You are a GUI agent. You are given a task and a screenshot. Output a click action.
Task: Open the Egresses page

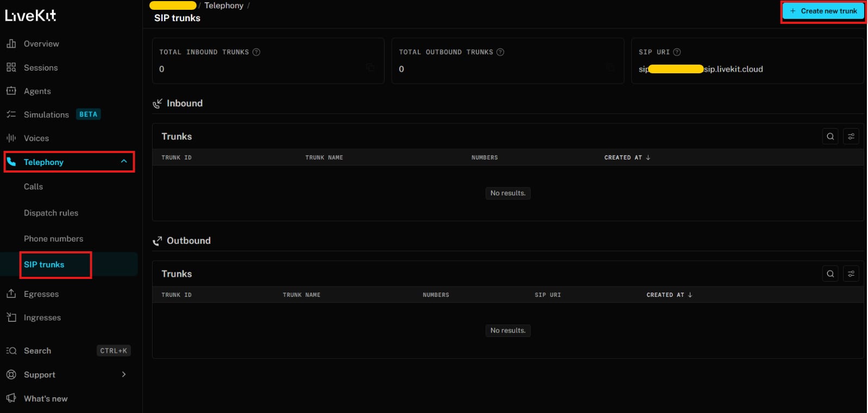tap(41, 294)
